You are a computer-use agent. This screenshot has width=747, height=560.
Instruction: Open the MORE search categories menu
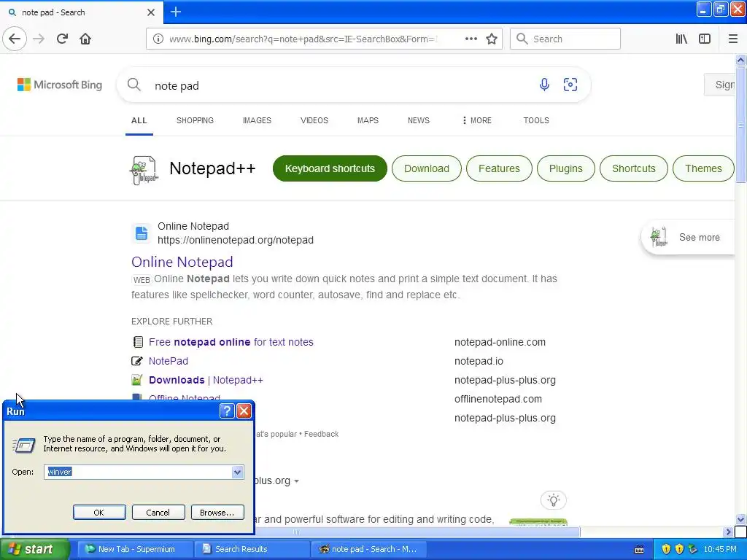(477, 120)
